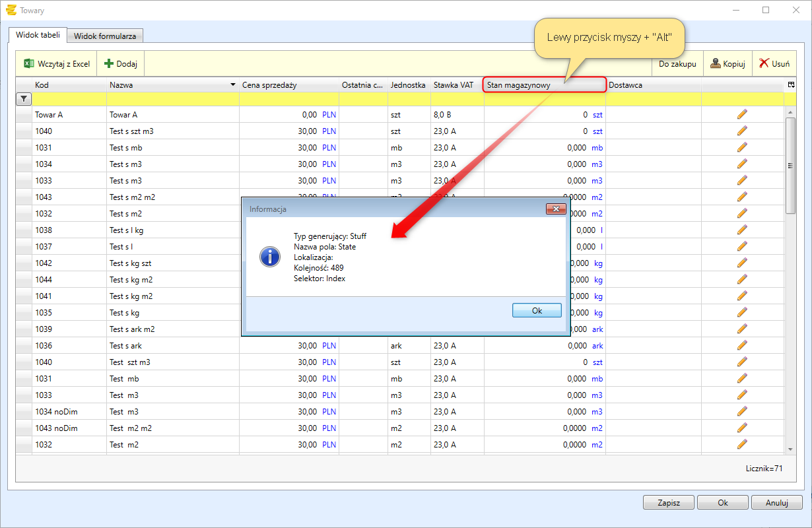
Task: Open column chooser icon at table corner
Action: tap(791, 85)
